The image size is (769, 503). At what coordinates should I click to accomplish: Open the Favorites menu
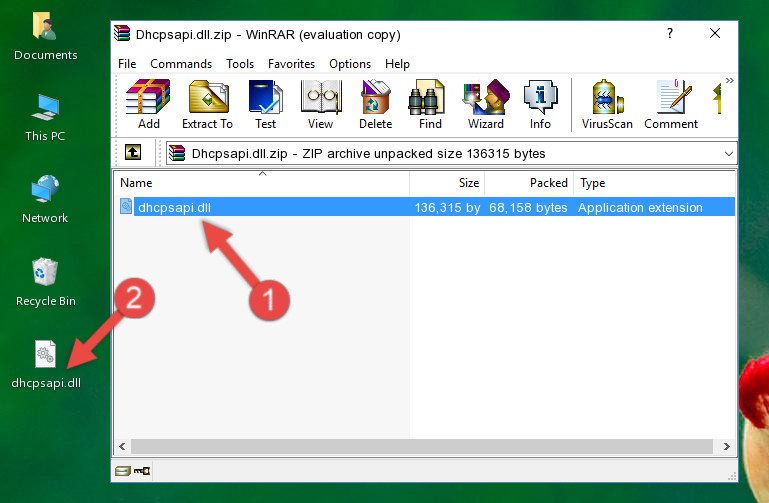[291, 64]
